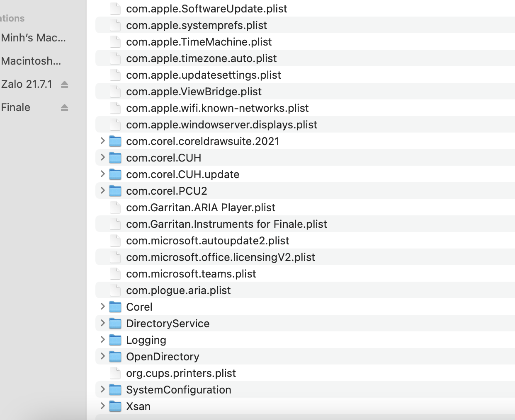Click the Xsan folder icon

click(115, 406)
